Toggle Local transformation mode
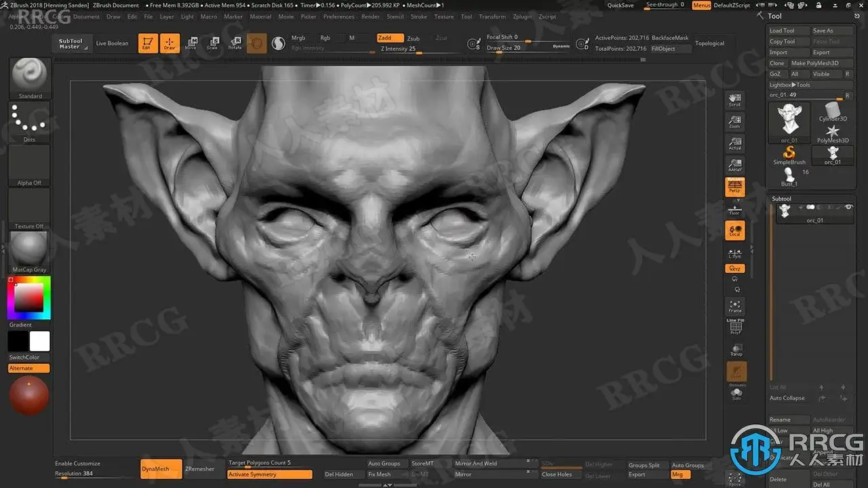This screenshot has height=488, width=868. 734,231
